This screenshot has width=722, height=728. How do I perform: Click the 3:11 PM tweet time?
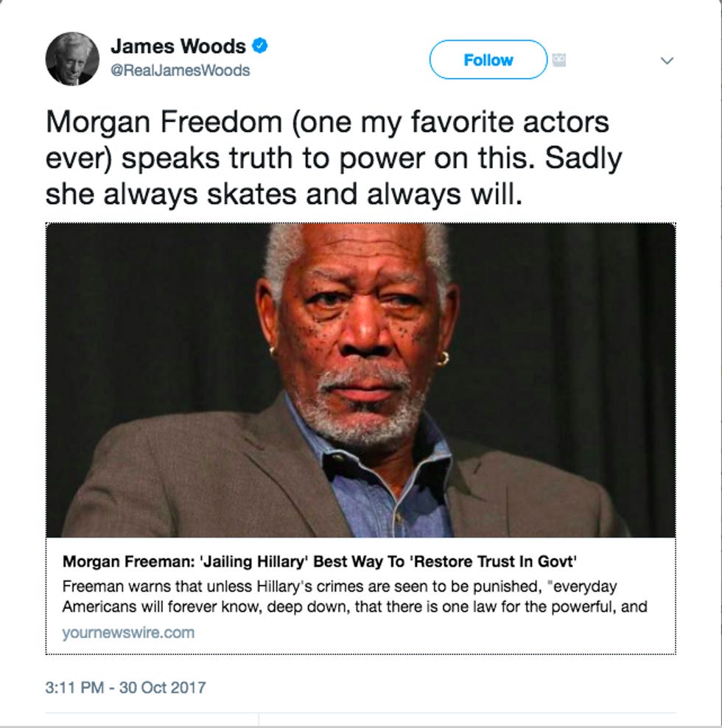[74, 687]
